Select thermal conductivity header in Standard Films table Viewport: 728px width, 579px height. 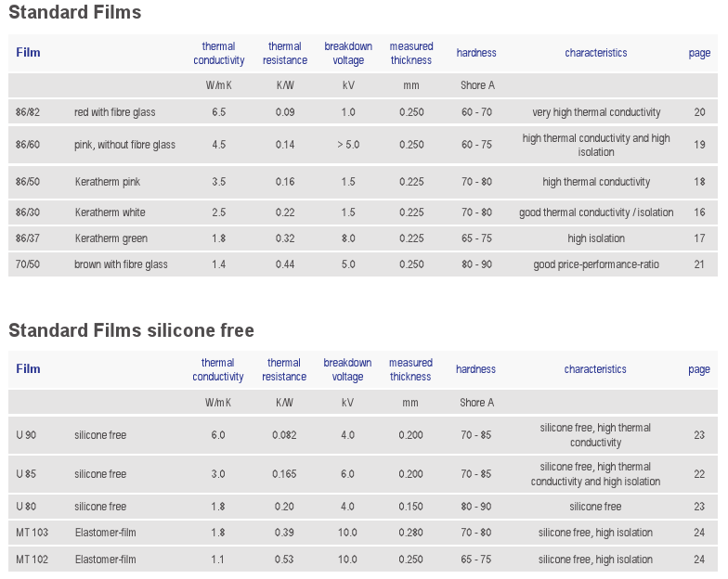[219, 54]
